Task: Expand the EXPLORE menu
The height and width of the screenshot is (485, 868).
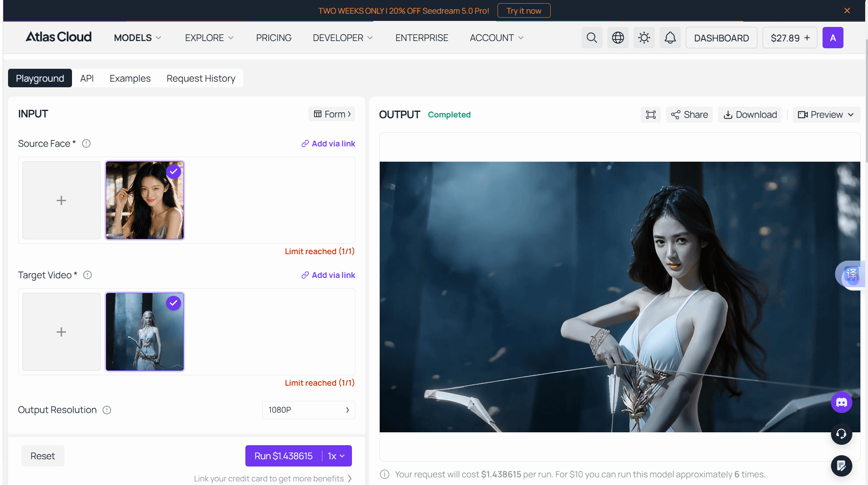Action: pyautogui.click(x=209, y=38)
